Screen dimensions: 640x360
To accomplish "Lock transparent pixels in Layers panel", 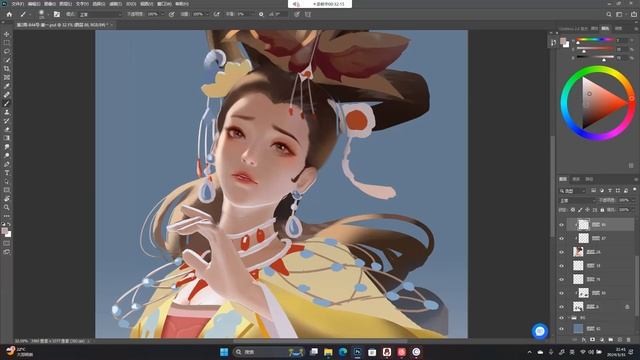I will (x=573, y=210).
